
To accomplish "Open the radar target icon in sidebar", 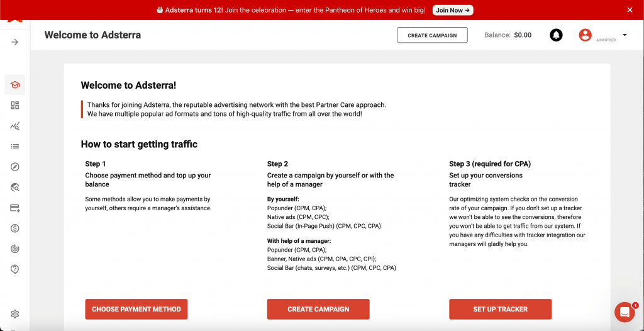I will tap(15, 249).
